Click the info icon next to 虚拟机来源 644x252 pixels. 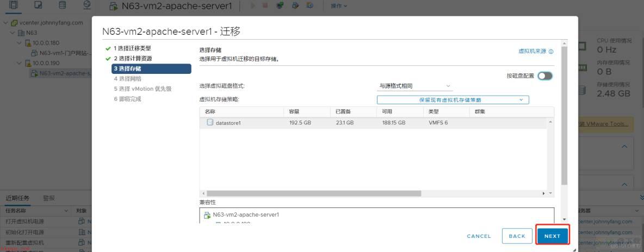click(551, 52)
